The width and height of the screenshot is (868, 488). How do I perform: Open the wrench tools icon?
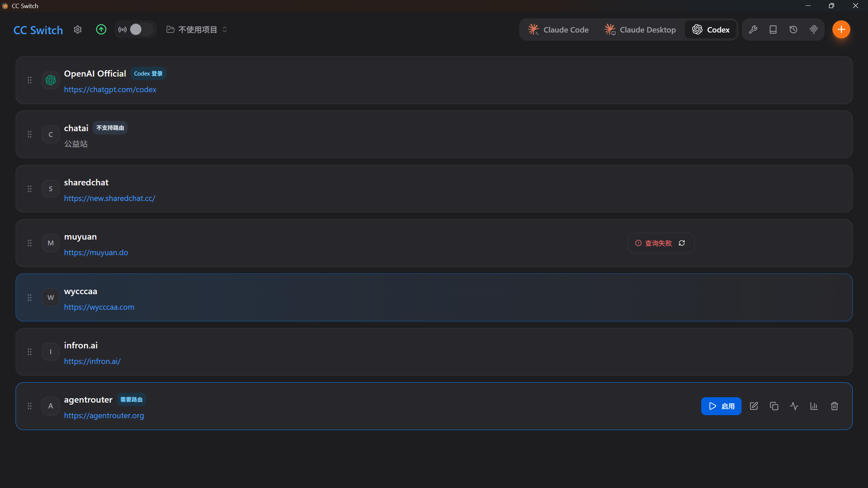[753, 30]
